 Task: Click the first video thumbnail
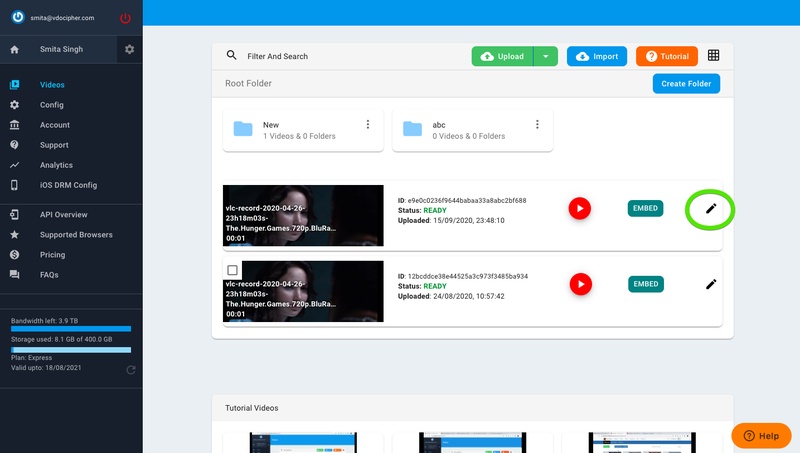pos(303,215)
